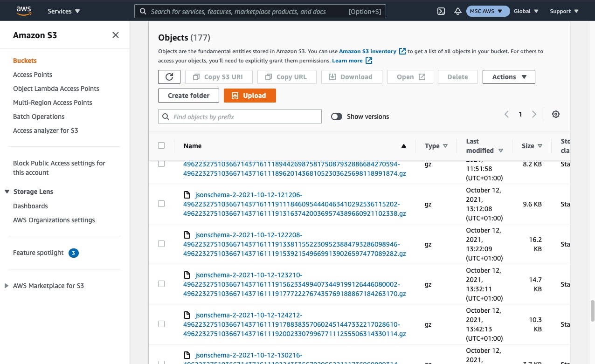The image size is (595, 364).
Task: Expand AWS Marketplace for S3 section
Action: 7,286
